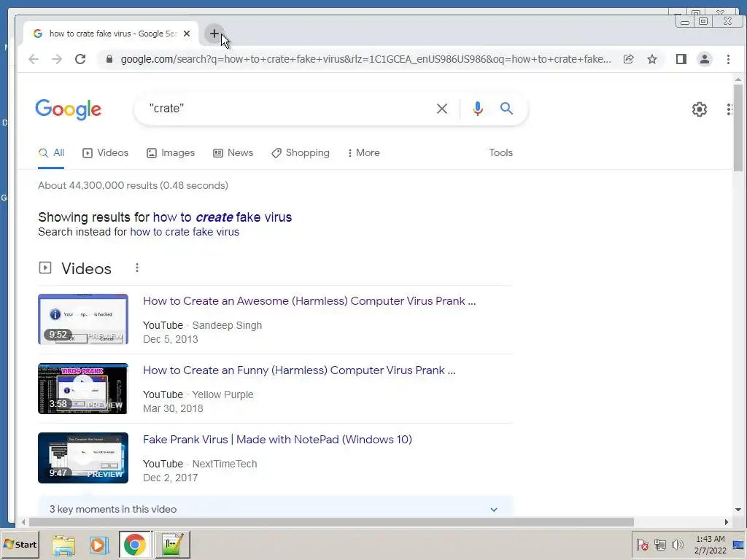Click the Google logo
The width and height of the screenshot is (747, 560).
click(68, 109)
